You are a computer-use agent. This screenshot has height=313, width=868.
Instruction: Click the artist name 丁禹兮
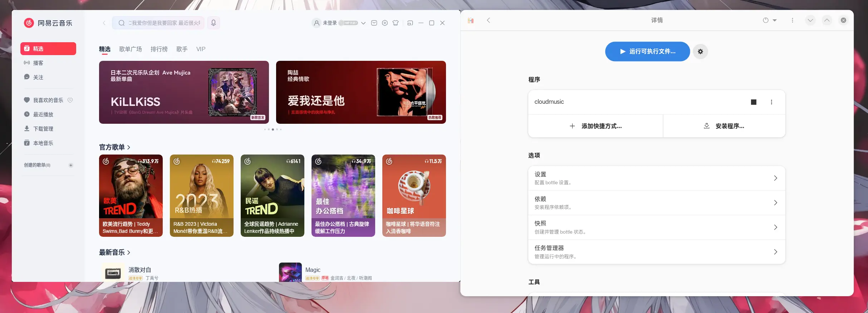(x=152, y=278)
